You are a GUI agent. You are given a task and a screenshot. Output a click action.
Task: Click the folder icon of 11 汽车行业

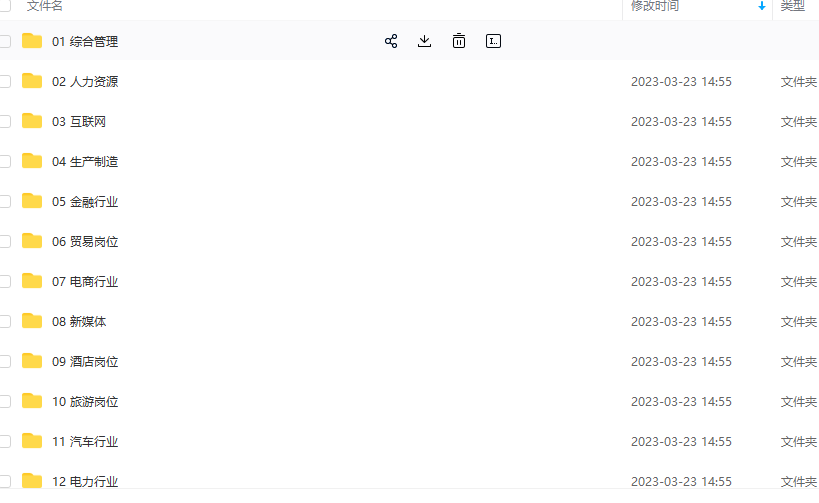(32, 441)
